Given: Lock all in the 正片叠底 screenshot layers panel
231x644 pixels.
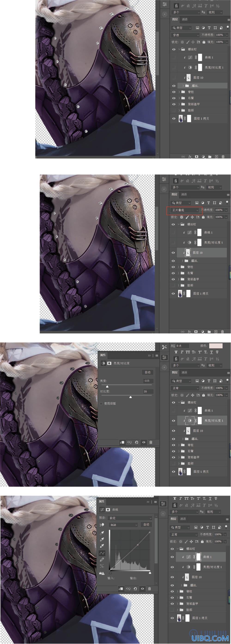Looking at the screenshot, I should 203,217.
